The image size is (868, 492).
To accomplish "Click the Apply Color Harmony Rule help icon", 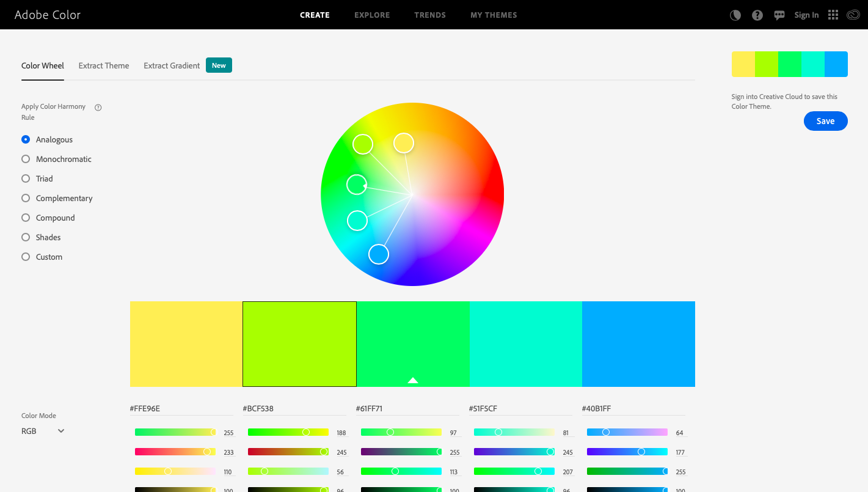I will [98, 107].
